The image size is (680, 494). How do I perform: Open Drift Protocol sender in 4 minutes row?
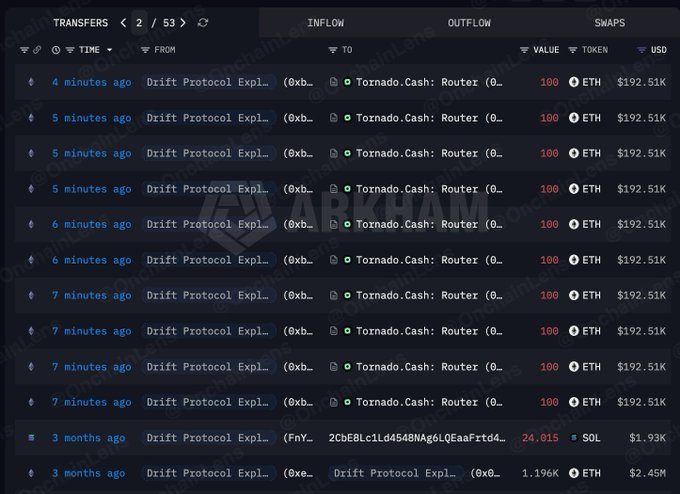tap(207, 82)
